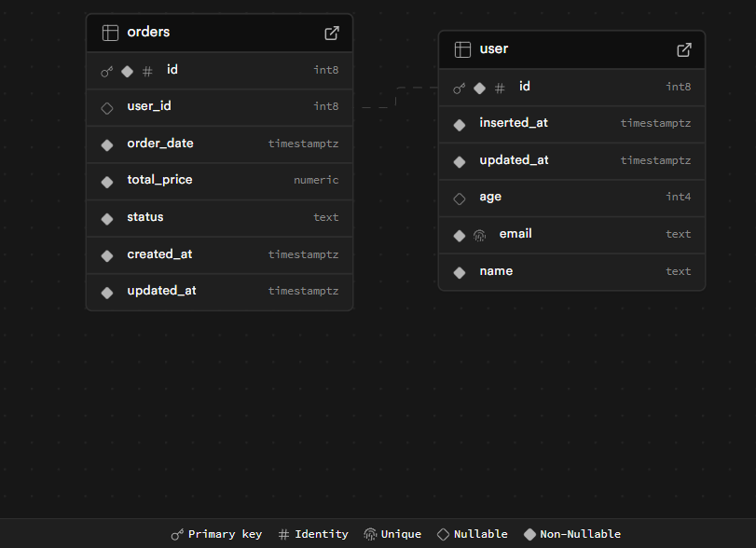This screenshot has height=548, width=756.
Task: Select the status column in orders
Action: tap(219, 217)
